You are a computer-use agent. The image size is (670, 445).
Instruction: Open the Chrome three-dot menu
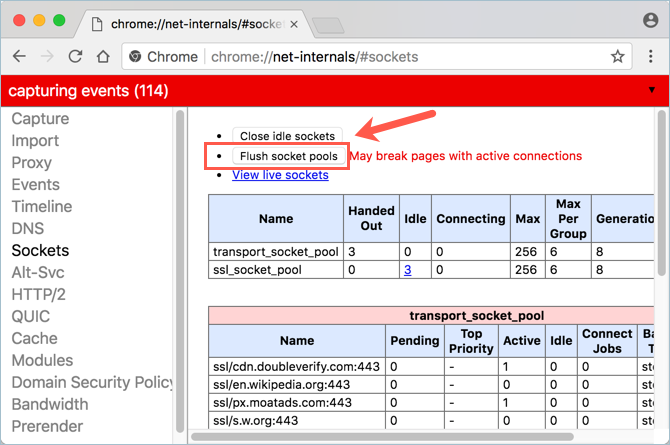click(650, 56)
